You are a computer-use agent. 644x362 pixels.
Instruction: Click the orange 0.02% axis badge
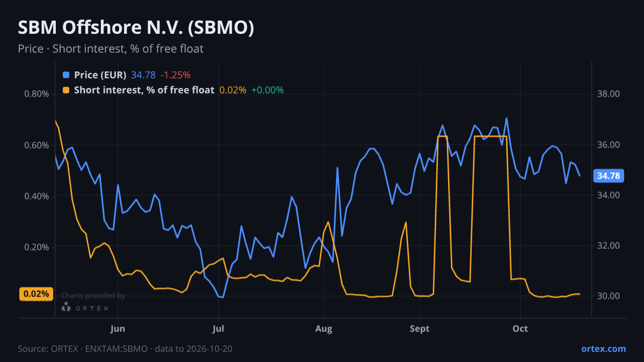[x=36, y=294]
